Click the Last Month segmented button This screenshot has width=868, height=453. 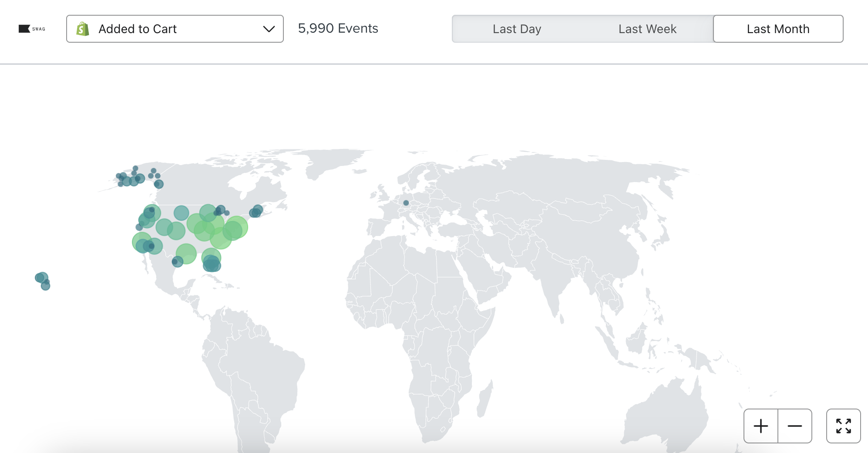click(x=777, y=29)
